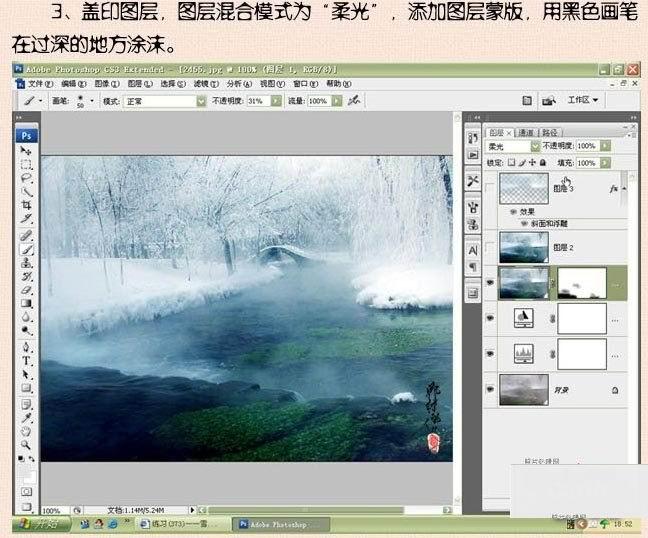Viewport: 648px width, 538px height.
Task: Enable airbrush in options bar
Action: coord(354,100)
